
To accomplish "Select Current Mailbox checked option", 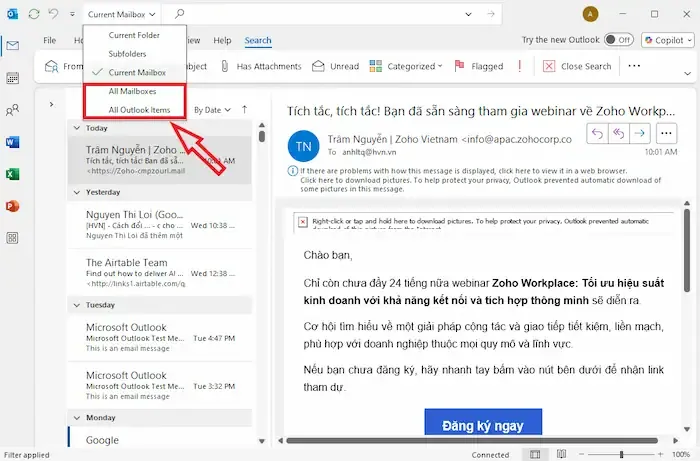I will [134, 72].
